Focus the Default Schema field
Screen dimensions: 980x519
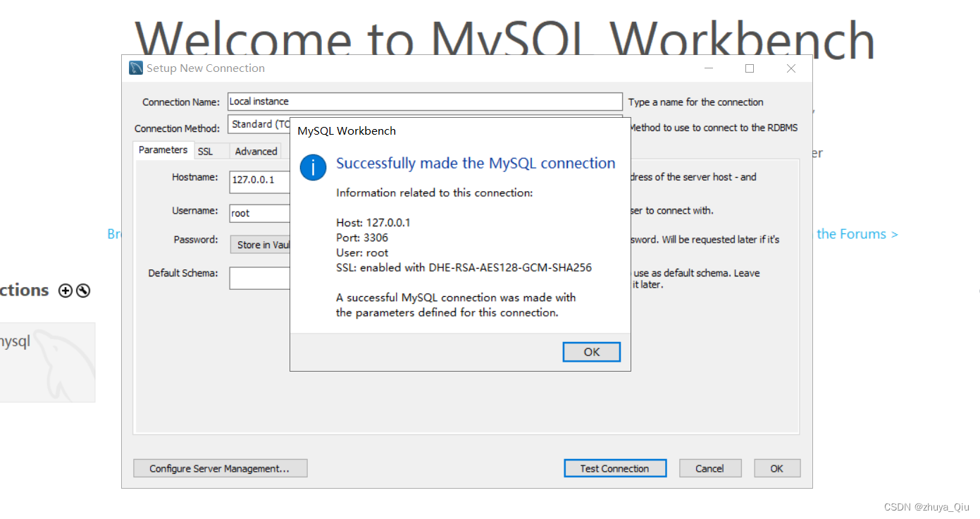pos(259,278)
